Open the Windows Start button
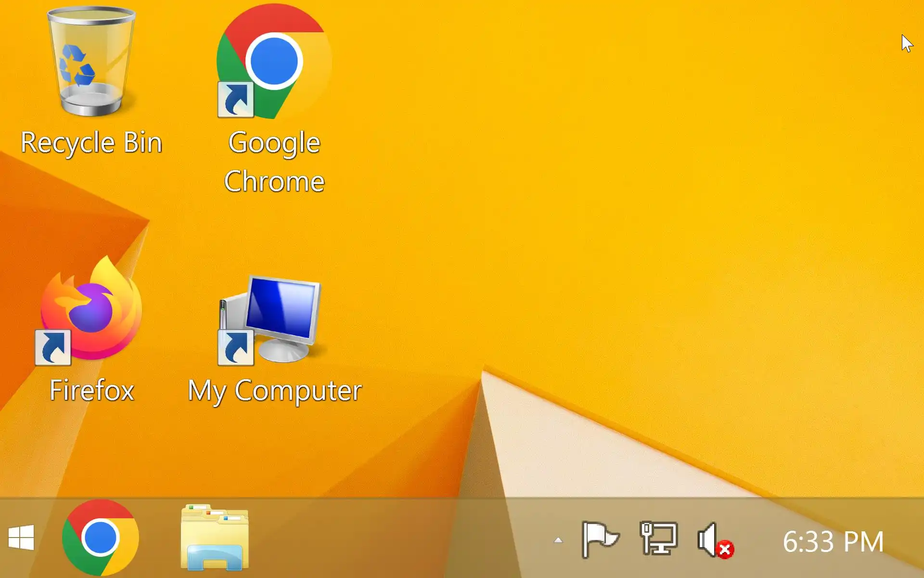Viewport: 924px width, 578px height. [x=21, y=538]
